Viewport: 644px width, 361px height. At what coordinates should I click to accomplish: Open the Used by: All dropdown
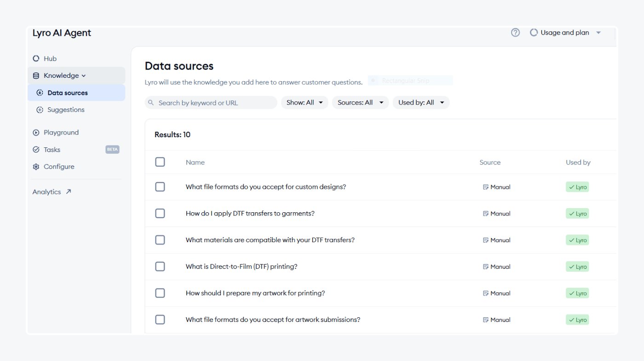point(421,103)
